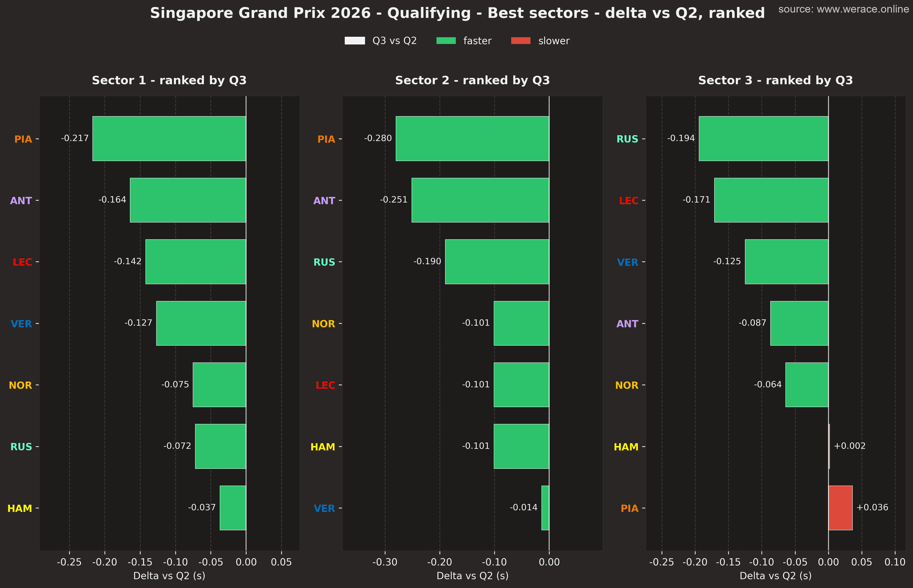Click the -0.194 value label
Viewport: 913px width, 588px height.
pos(681,138)
